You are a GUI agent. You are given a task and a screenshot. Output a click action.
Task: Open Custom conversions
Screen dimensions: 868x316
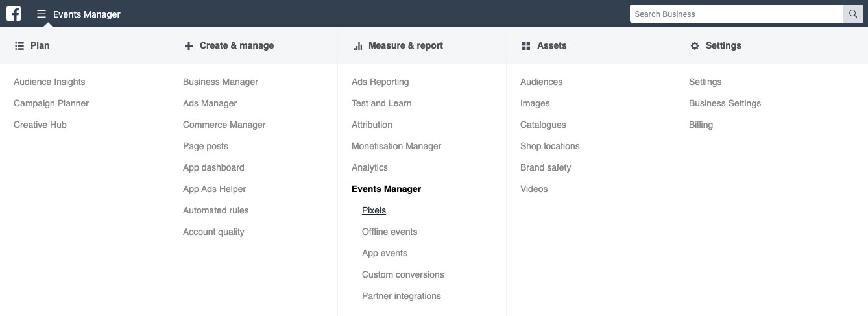[403, 274]
